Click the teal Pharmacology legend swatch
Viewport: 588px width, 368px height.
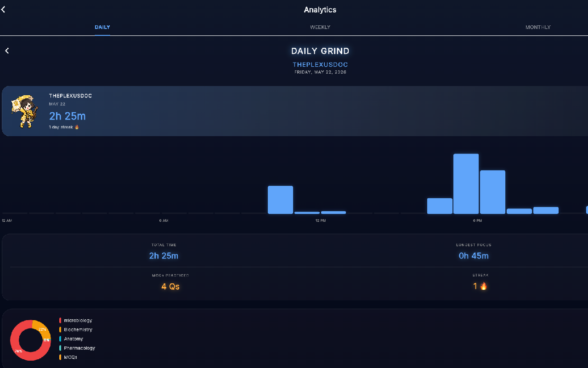click(x=60, y=348)
